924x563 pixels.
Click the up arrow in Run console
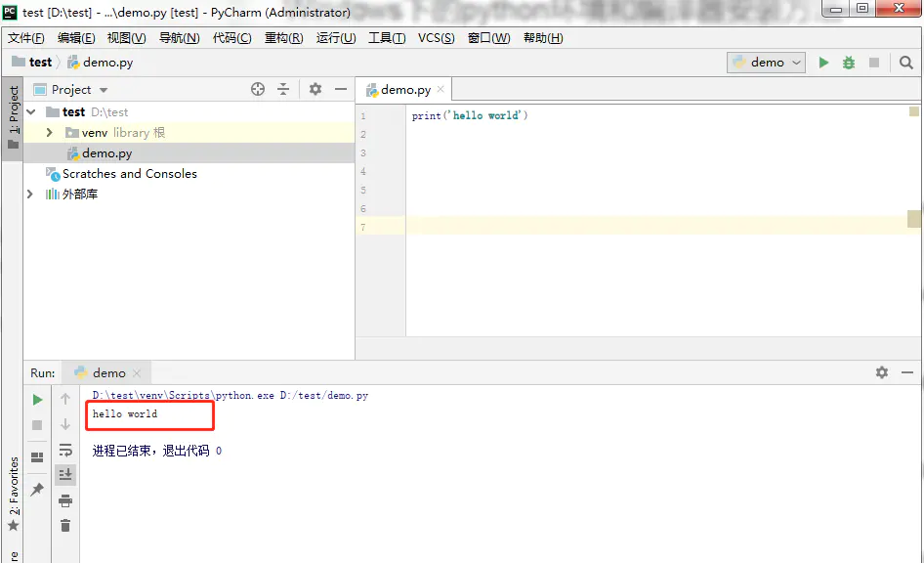(65, 399)
